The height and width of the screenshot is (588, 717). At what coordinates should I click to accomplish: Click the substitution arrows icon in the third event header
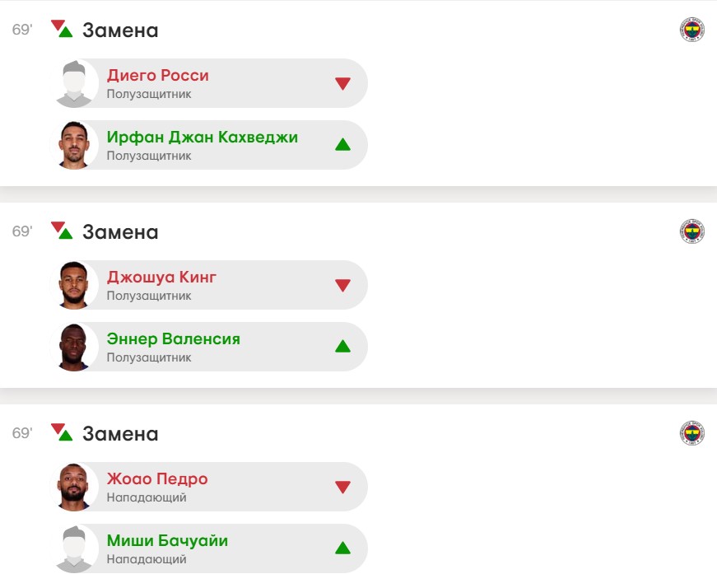coord(62,432)
